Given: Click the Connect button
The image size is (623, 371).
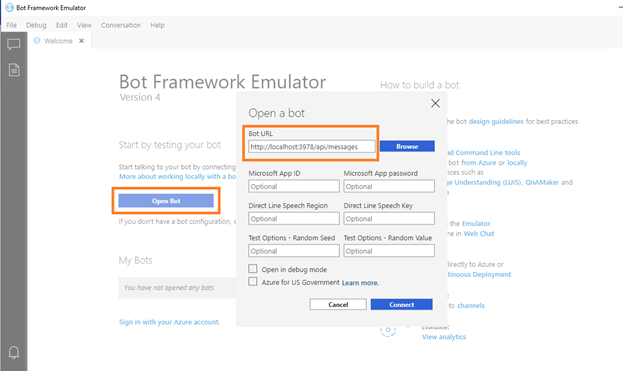Looking at the screenshot, I should pyautogui.click(x=402, y=305).
